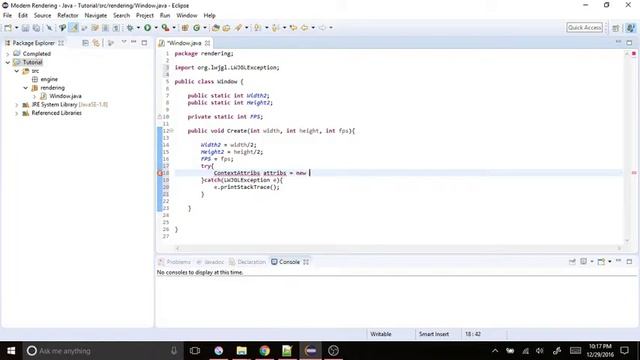The image size is (640, 360).
Task: Open the Refactor menu
Action: (x=68, y=16)
